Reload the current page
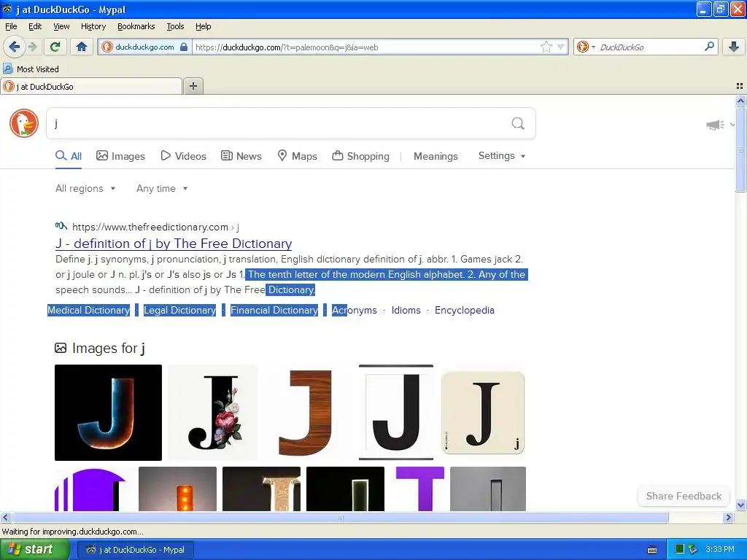The height and width of the screenshot is (560, 747). pos(55,47)
